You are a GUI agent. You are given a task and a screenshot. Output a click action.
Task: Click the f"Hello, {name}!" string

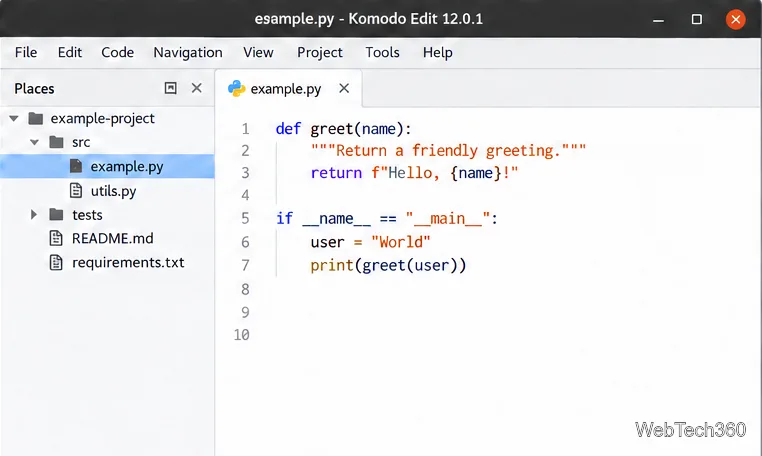click(x=445, y=173)
